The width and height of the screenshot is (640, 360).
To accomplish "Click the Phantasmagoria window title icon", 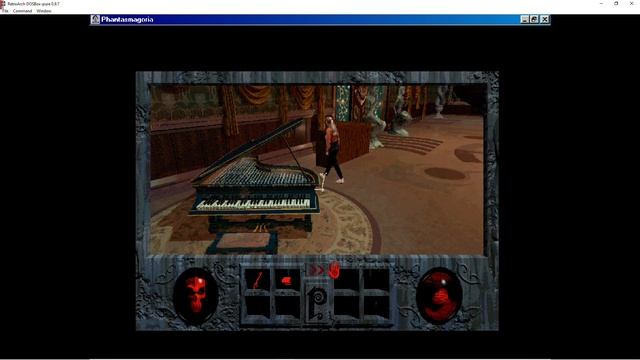I will click(x=96, y=20).
